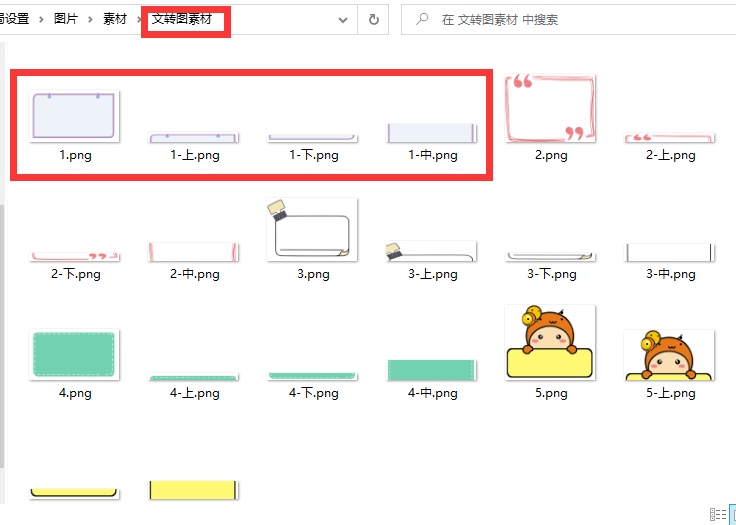The height and width of the screenshot is (525, 736).
Task: Click the magnifier search icon
Action: click(x=423, y=19)
